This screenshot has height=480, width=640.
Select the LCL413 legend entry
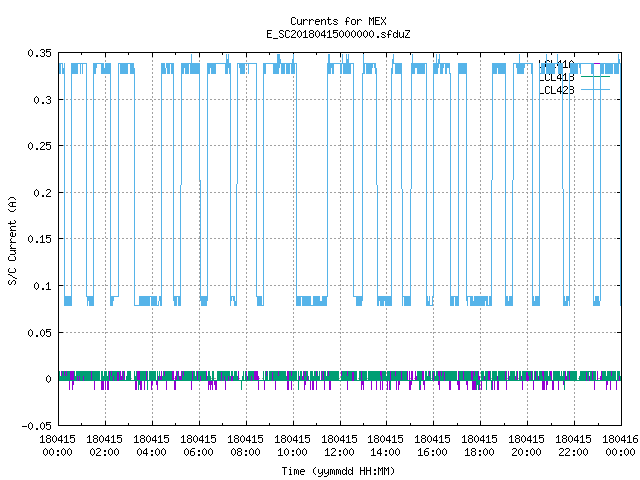point(557,77)
